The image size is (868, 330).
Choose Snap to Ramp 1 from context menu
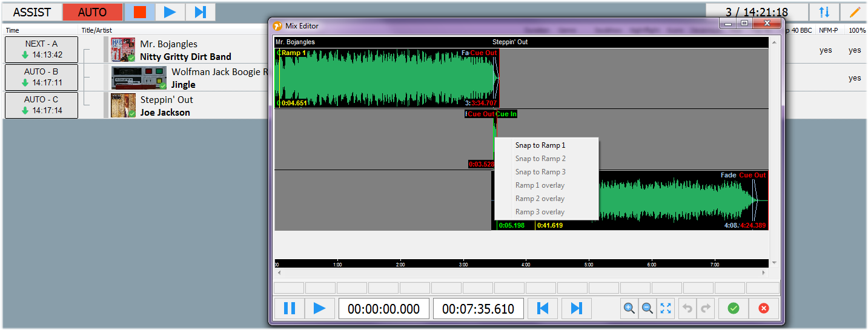[540, 145]
